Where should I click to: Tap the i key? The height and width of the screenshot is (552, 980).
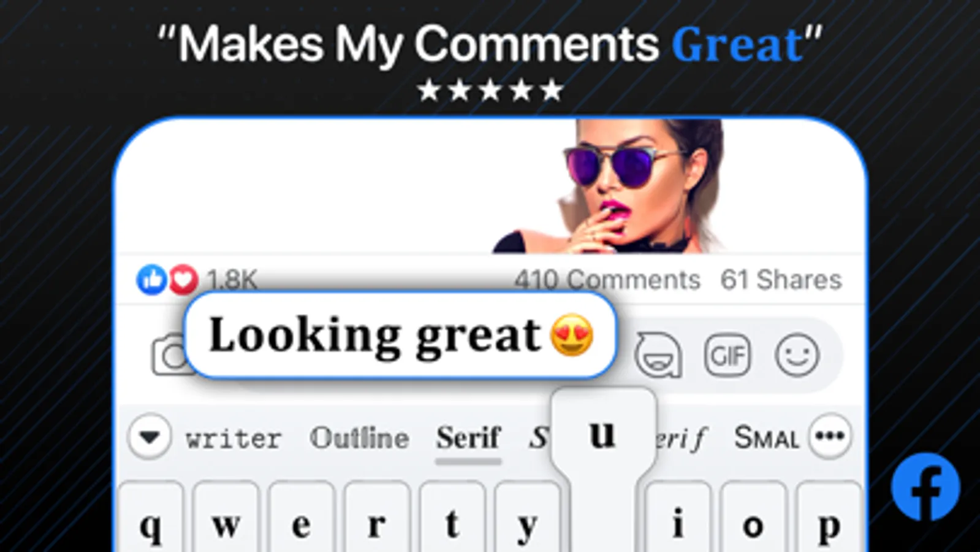click(678, 518)
